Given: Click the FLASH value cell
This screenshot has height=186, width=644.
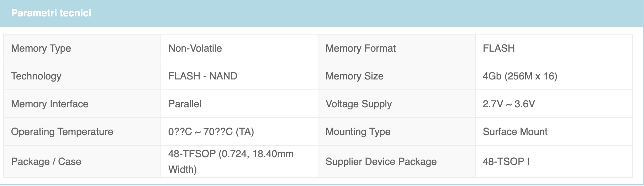Looking at the screenshot, I should (x=554, y=48).
